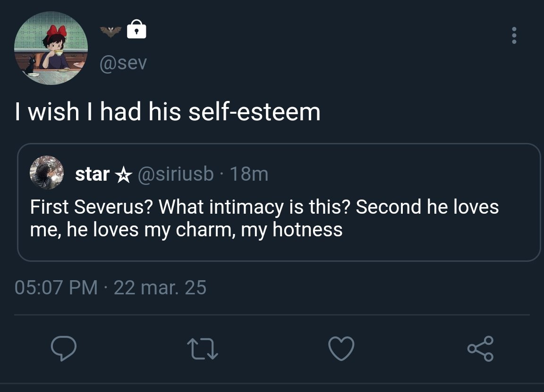Open the quoted tweet about Severus
Image resolution: width=544 pixels, height=392 pixels.
click(x=264, y=208)
